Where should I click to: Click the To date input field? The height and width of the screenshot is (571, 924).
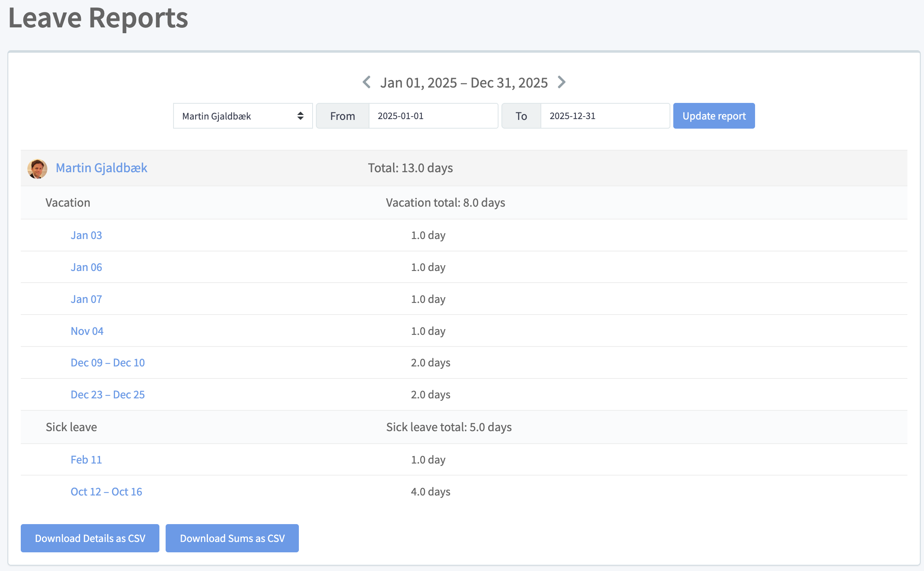(x=605, y=116)
